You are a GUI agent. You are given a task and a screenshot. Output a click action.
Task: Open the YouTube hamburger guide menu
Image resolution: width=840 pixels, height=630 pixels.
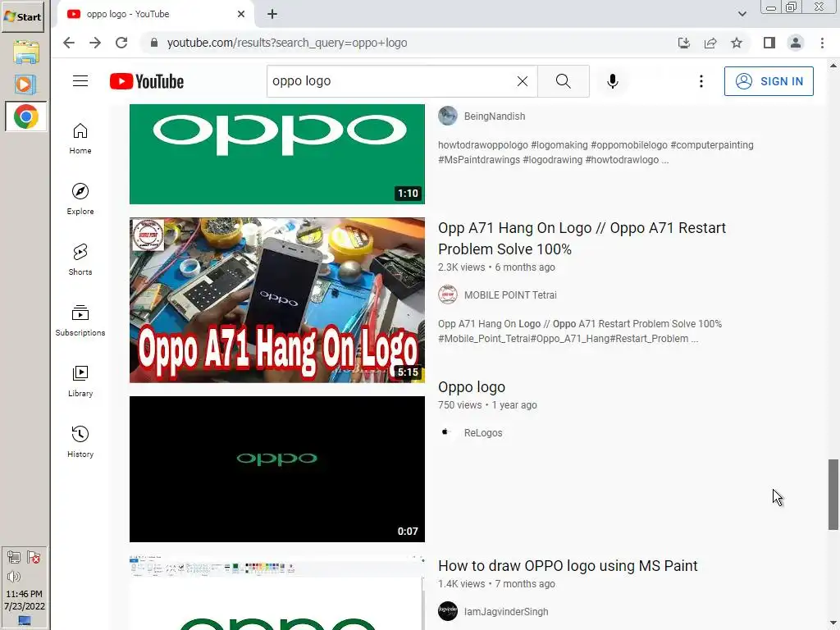80,81
